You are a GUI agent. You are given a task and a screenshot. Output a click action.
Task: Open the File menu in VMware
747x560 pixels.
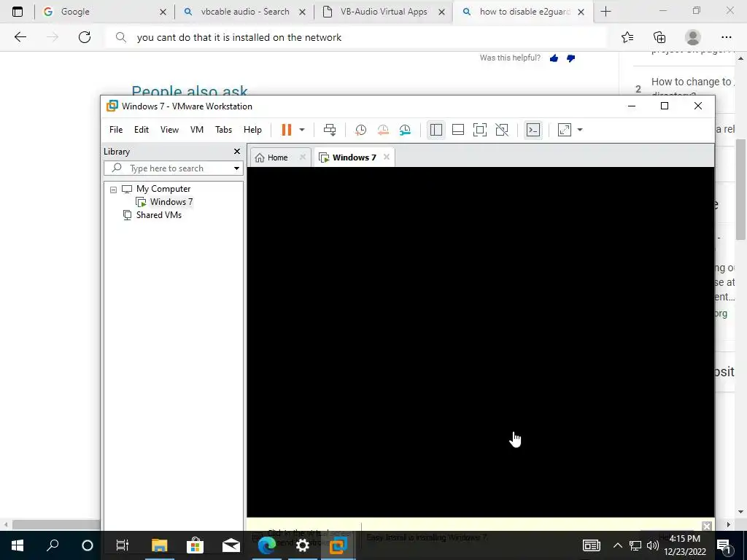coord(116,130)
